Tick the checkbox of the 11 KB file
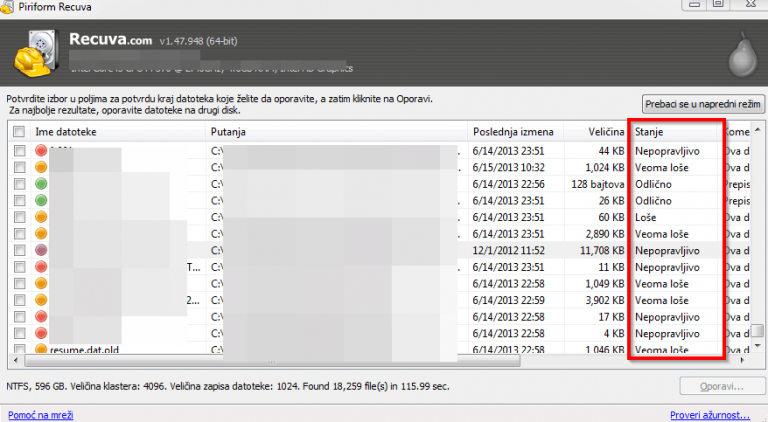768x422 pixels. point(19,267)
